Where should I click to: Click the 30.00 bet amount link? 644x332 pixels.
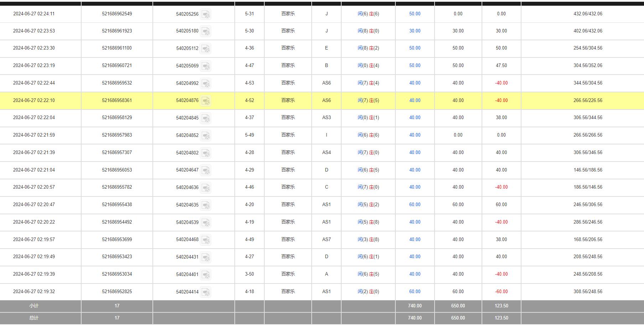click(415, 31)
